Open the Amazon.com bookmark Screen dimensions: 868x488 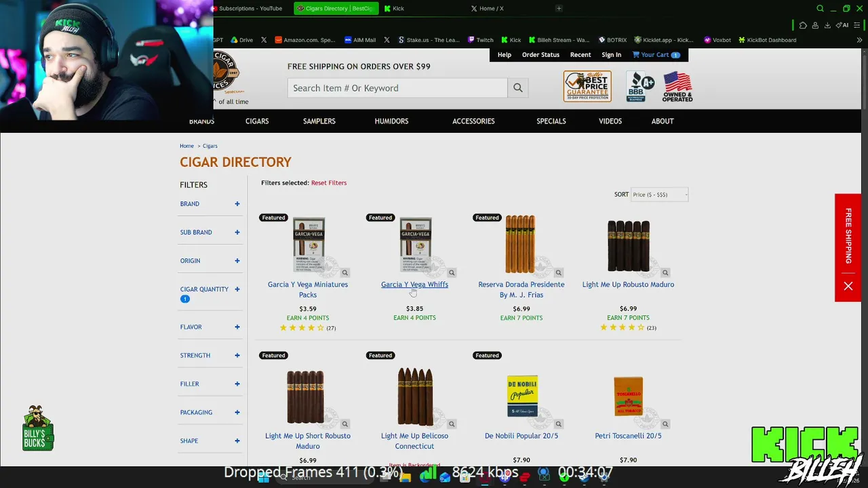[305, 40]
